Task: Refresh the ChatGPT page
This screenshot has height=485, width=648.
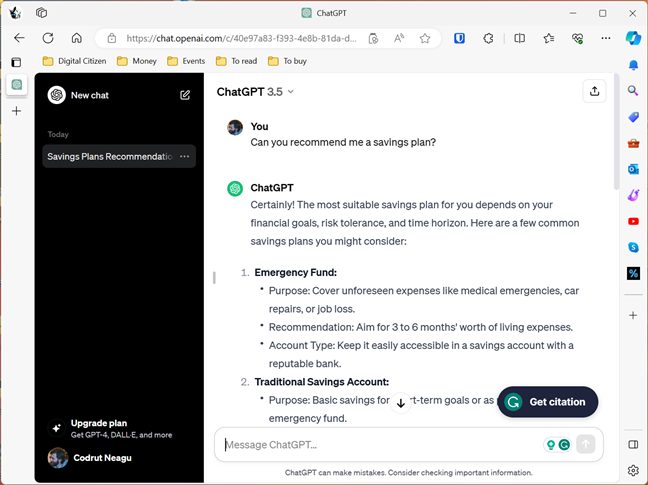Action: point(48,38)
